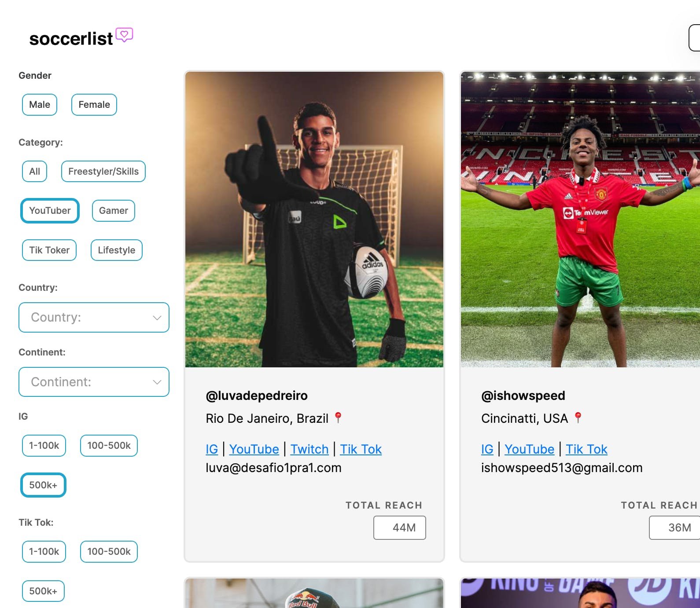Open luvadepedreiro's Twitch link
700x608 pixels.
pos(309,449)
